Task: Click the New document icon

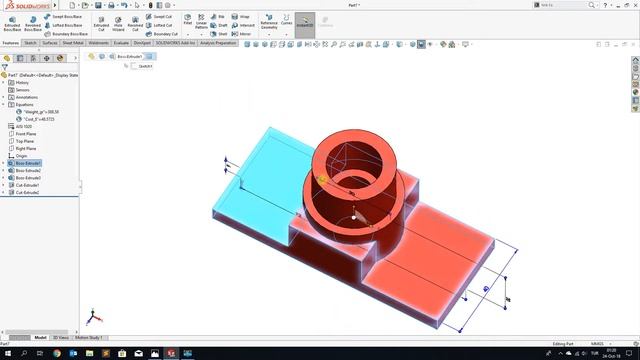Action: [x=72, y=5]
